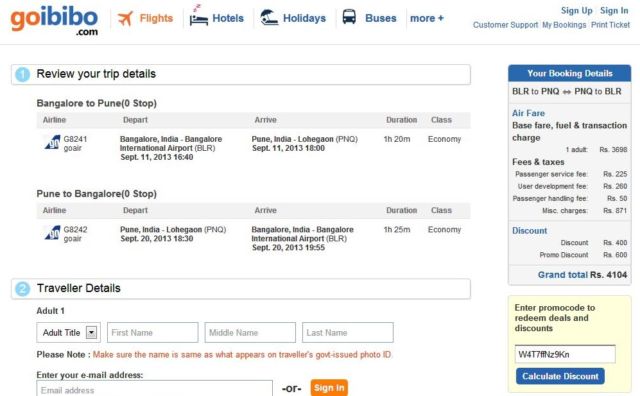Open the more + menu
The width and height of the screenshot is (640, 396).
click(x=427, y=18)
